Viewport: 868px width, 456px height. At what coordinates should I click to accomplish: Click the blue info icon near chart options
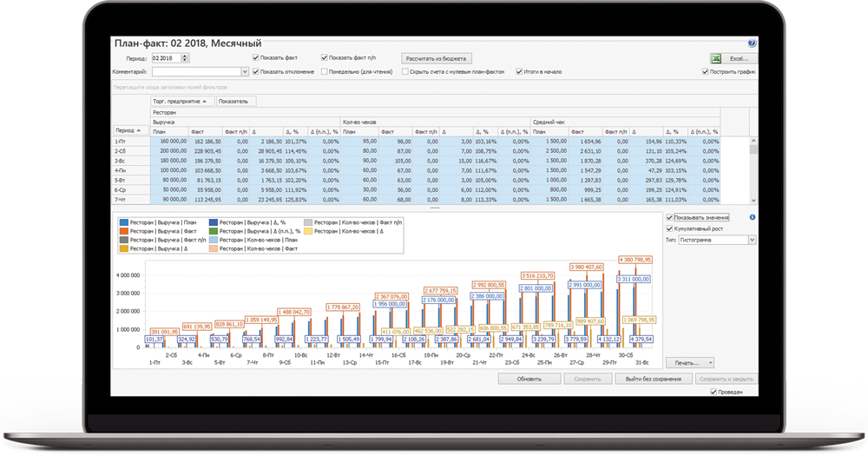(752, 217)
